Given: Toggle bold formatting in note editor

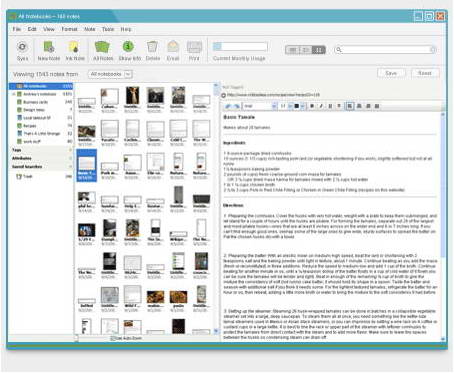Looking at the screenshot, I should point(312,106).
